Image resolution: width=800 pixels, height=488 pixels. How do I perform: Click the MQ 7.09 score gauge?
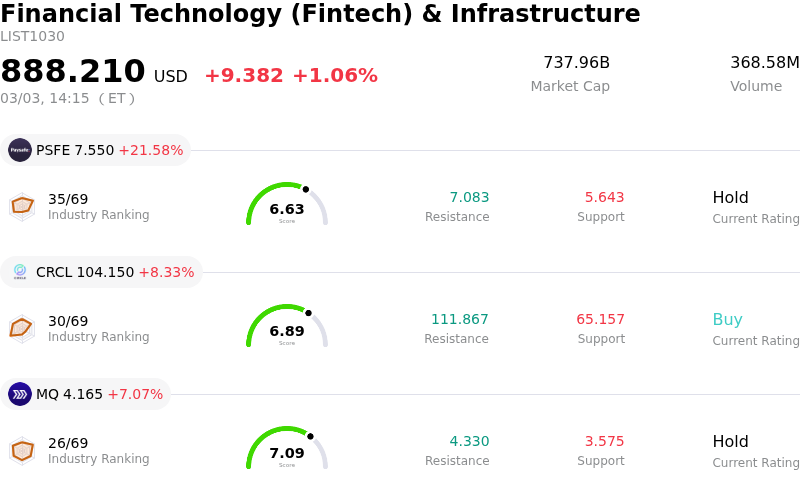pos(287,449)
